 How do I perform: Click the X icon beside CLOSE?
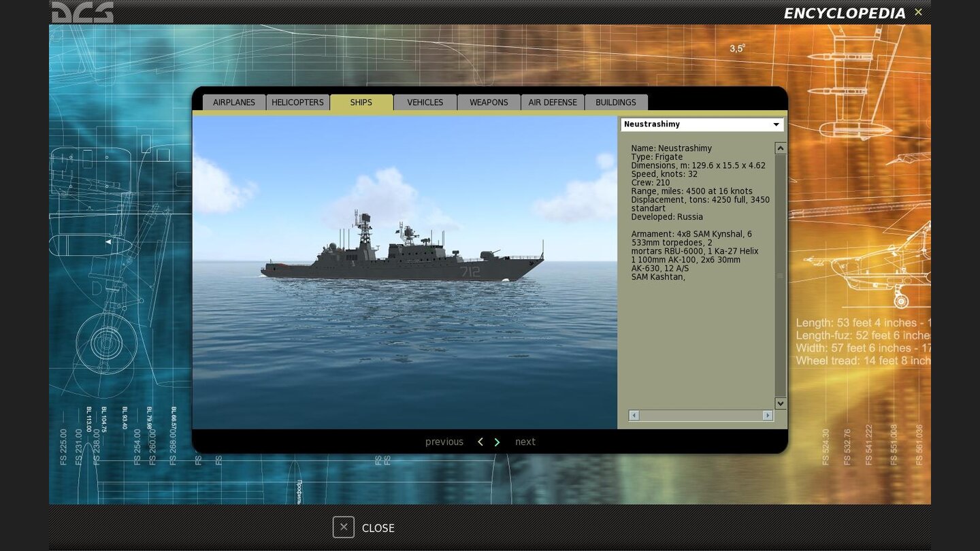[x=344, y=527]
